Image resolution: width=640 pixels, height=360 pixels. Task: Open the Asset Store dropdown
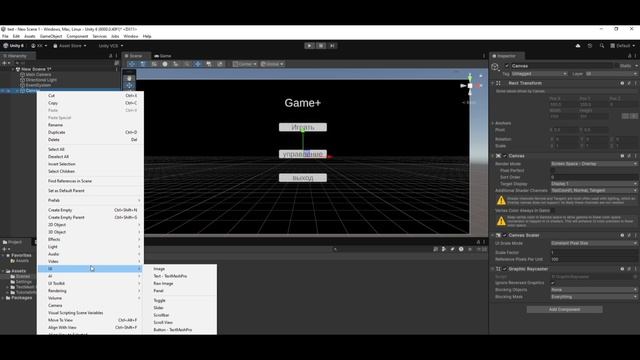point(70,46)
